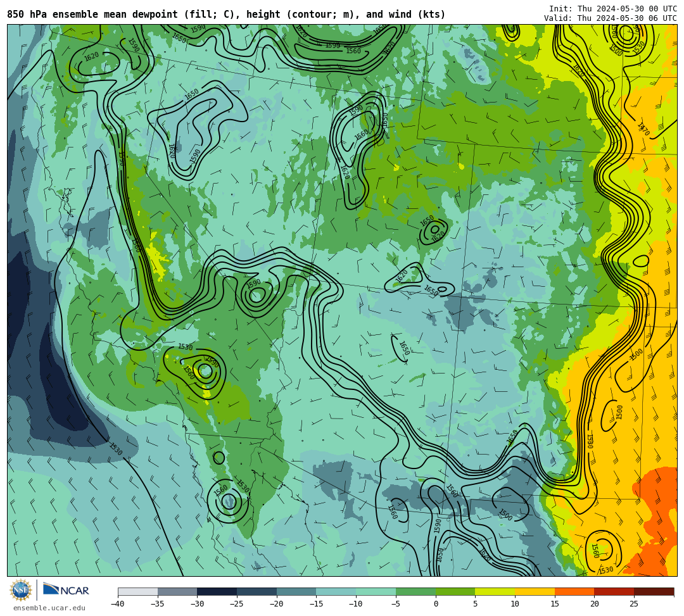This screenshot has width=684, height=616.
Task: Click the 'Init: Thu 2024-05-30 00 UTC' text
Action: (x=613, y=9)
